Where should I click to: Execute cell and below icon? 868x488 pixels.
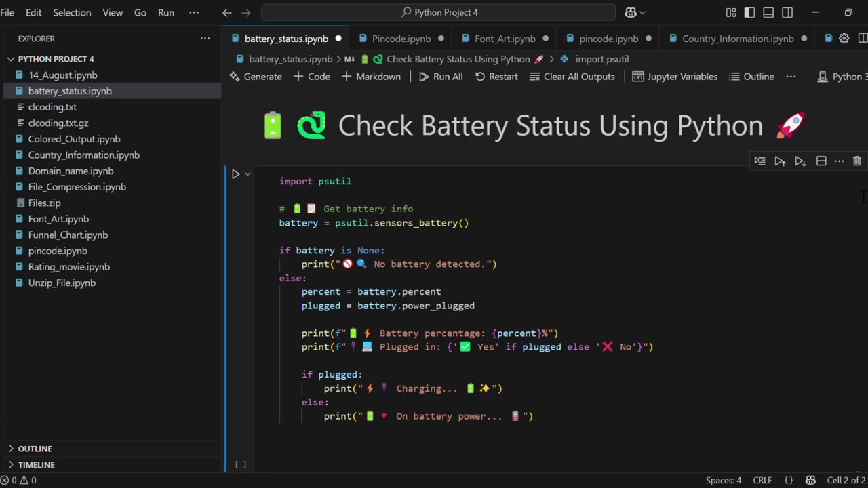800,161
